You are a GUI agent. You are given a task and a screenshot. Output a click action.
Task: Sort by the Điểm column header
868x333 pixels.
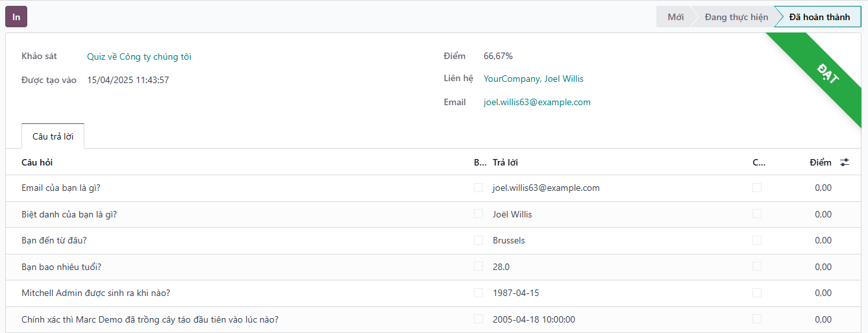pyautogui.click(x=820, y=162)
